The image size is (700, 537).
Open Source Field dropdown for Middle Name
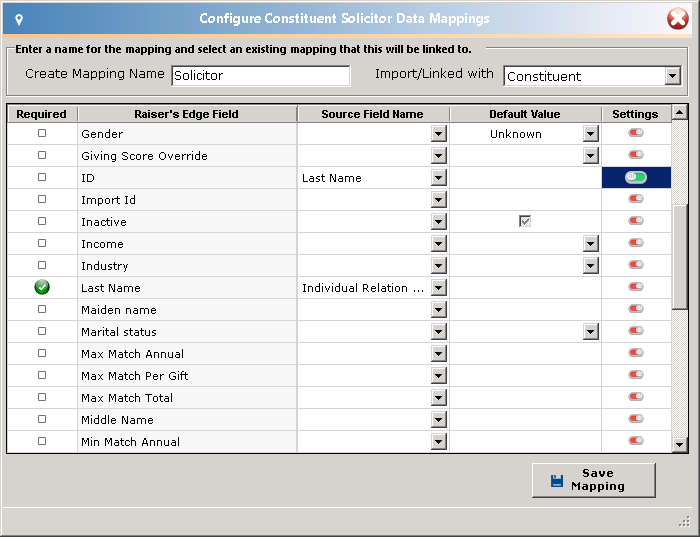pyautogui.click(x=439, y=420)
